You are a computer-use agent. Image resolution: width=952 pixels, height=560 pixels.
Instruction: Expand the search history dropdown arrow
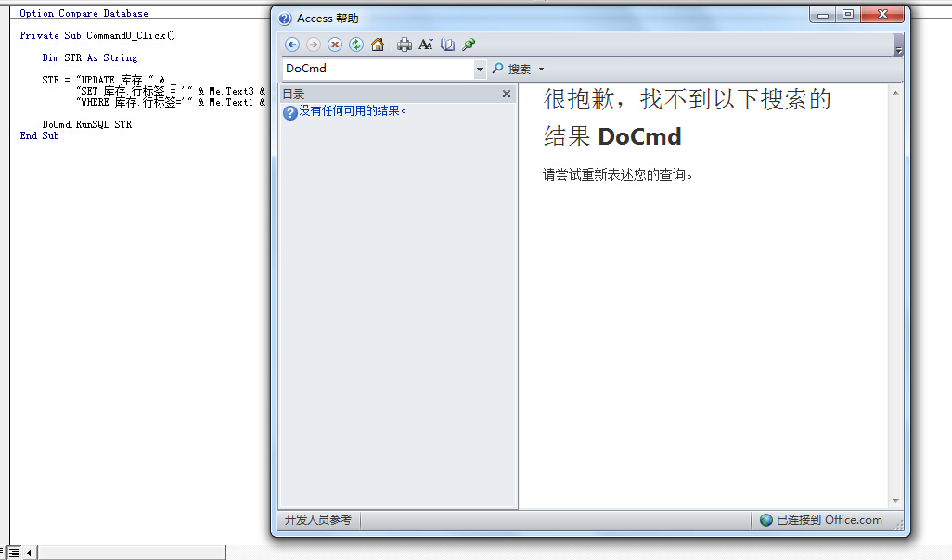coord(480,70)
